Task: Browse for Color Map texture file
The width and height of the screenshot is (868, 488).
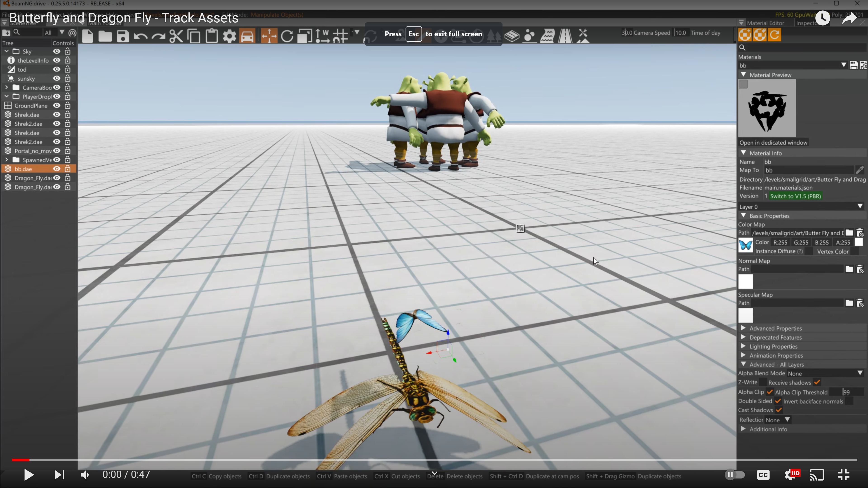Action: [x=849, y=233]
